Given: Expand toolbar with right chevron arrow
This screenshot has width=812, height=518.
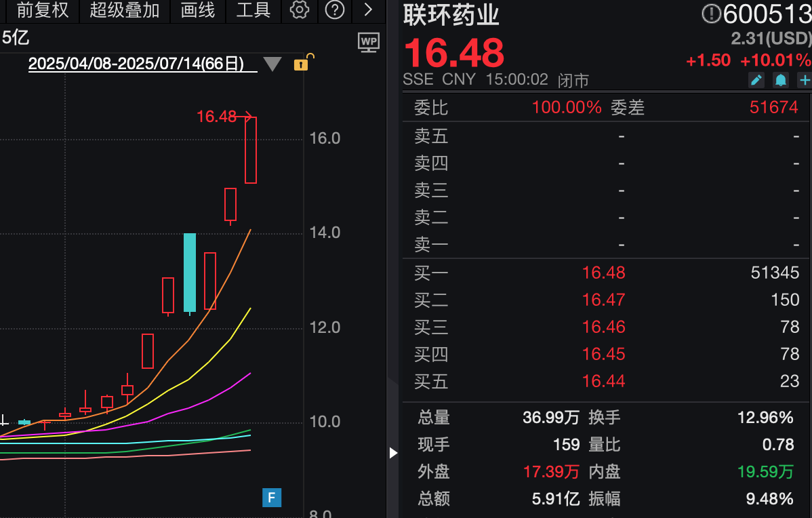Looking at the screenshot, I should (x=368, y=10).
